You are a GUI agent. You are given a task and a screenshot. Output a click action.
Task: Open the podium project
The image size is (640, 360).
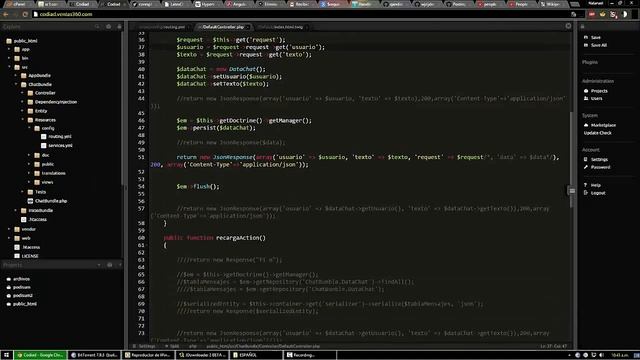[x=22, y=287]
